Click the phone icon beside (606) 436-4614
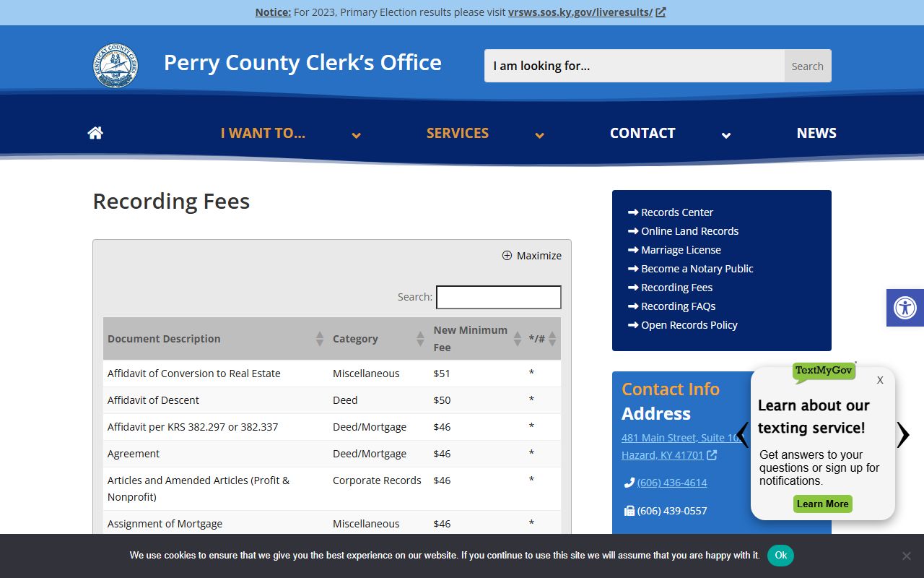This screenshot has height=578, width=924. tap(629, 483)
